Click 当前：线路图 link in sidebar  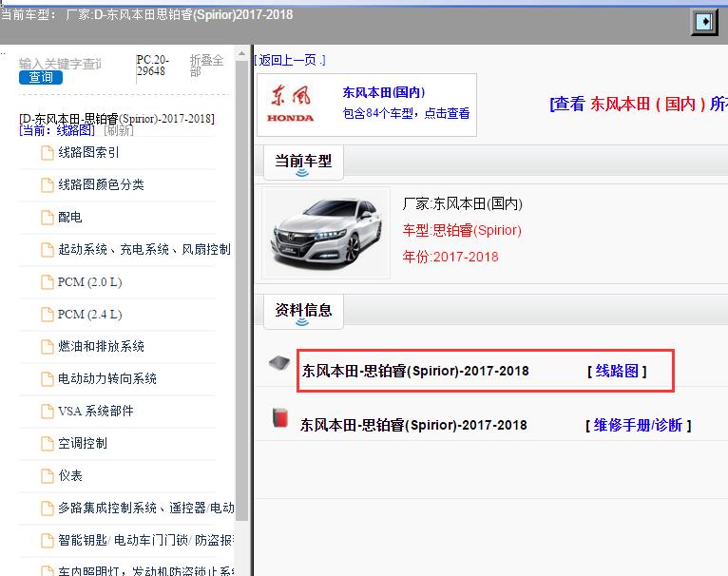[x=57, y=130]
